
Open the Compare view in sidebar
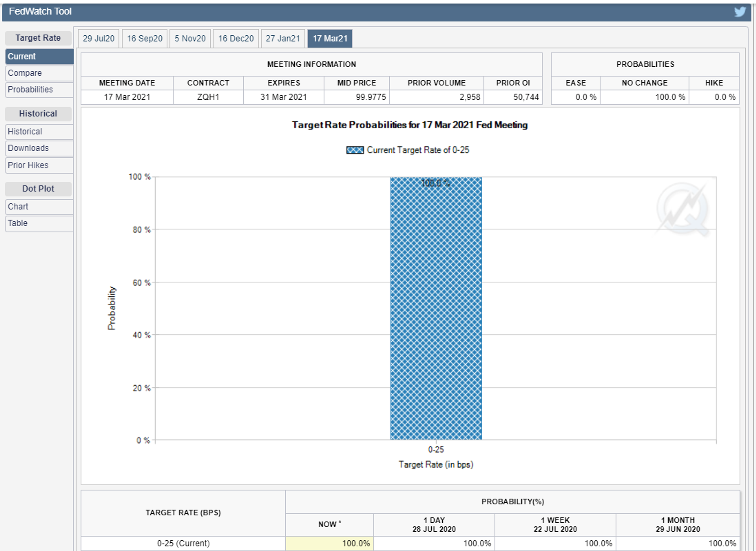point(39,73)
